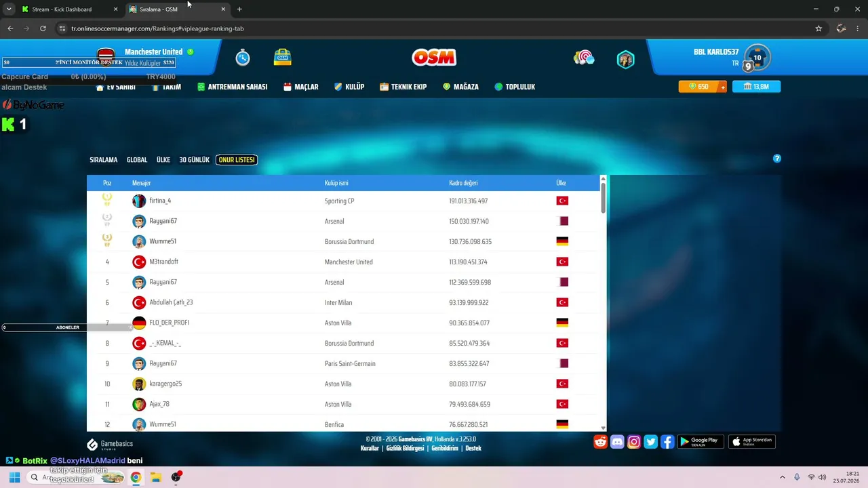The height and width of the screenshot is (488, 868).
Task: Click the Sporting CP club name
Action: pyautogui.click(x=339, y=201)
